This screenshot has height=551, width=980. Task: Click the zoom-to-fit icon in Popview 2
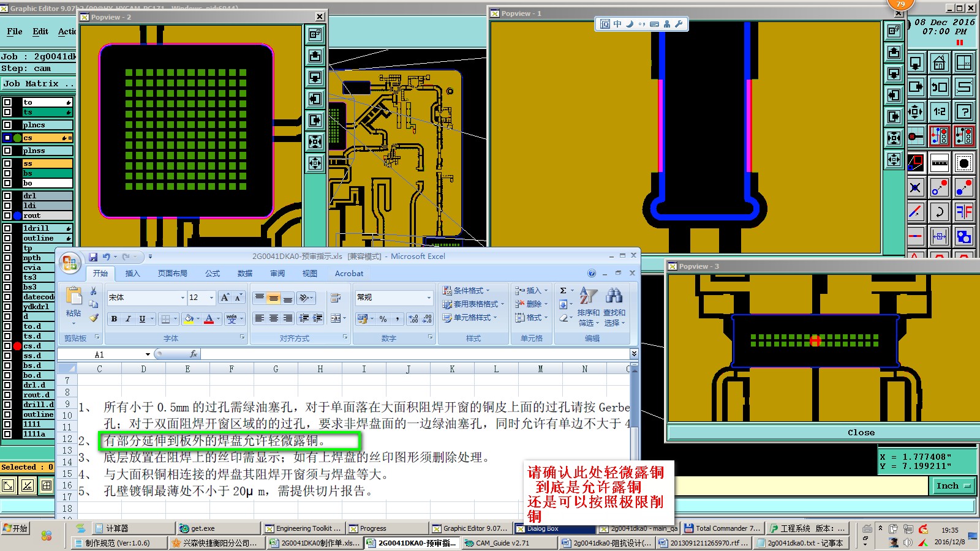315,141
